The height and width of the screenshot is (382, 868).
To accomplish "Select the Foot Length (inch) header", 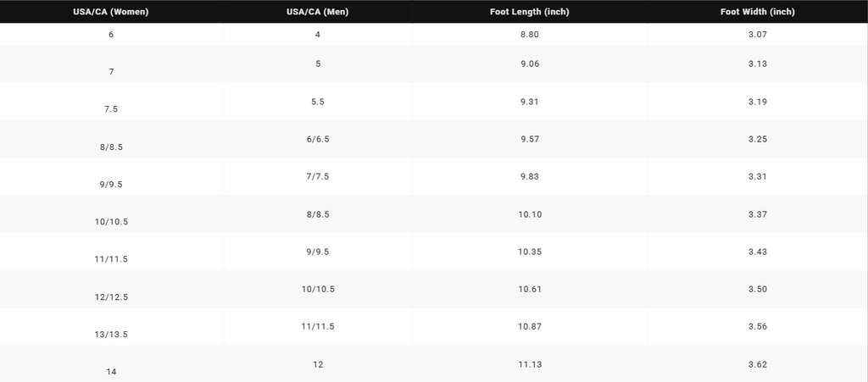I will coord(530,12).
